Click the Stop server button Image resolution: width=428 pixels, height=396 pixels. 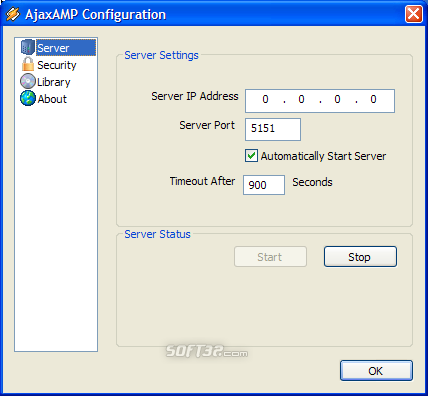[360, 257]
